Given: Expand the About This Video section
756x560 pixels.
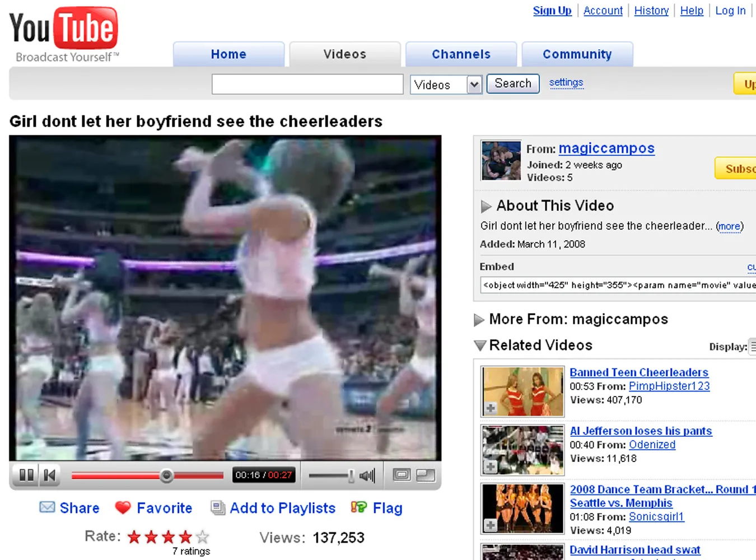Looking at the screenshot, I should (486, 206).
